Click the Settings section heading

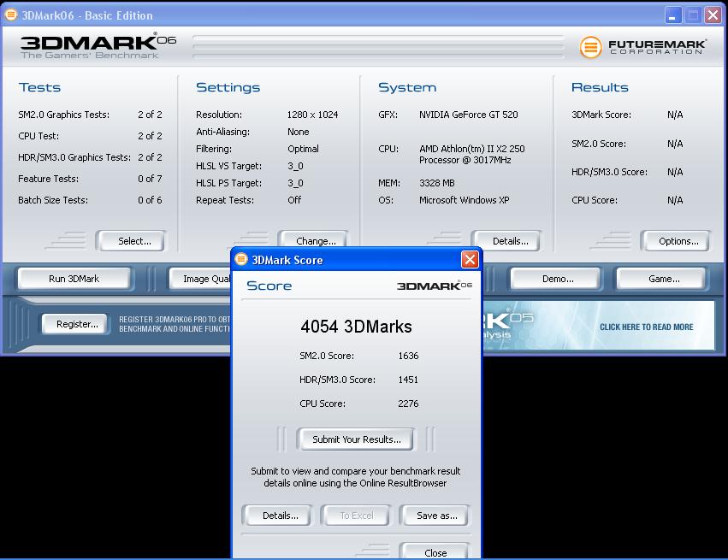228,87
